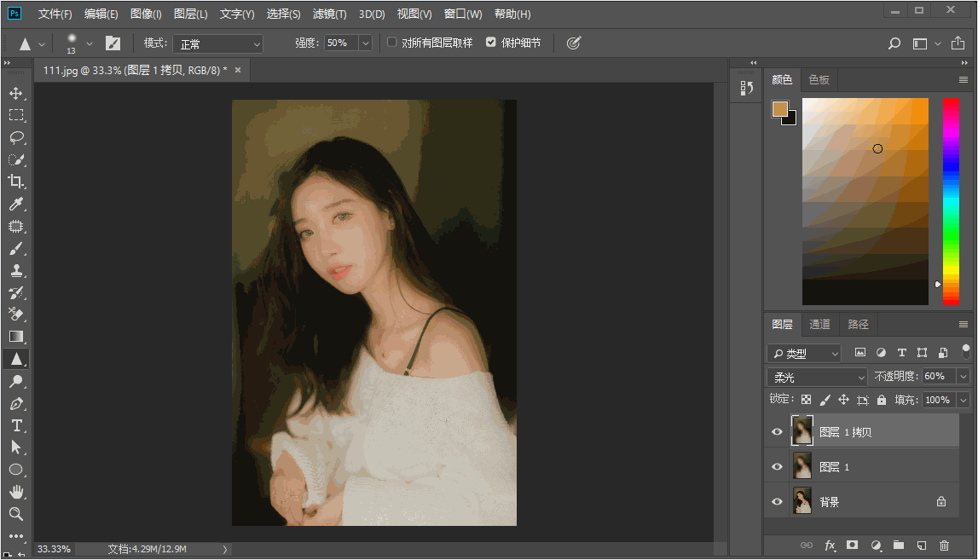Click the 强度 50% input field
The width and height of the screenshot is (978, 560).
(341, 43)
